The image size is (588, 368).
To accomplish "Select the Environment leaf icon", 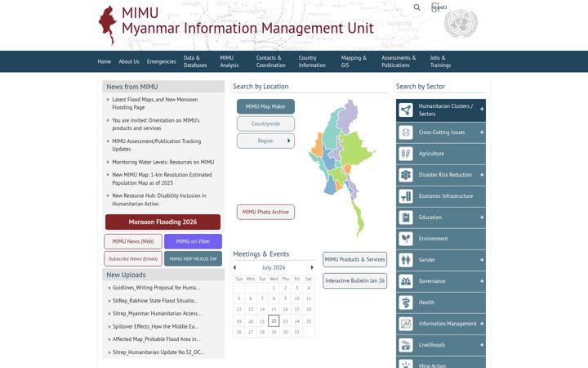I will tap(406, 239).
